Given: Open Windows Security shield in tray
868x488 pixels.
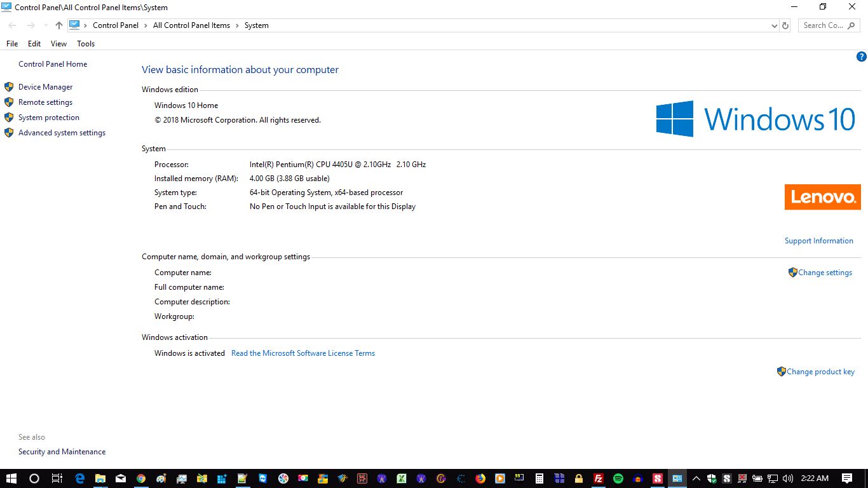Looking at the screenshot, I should (x=712, y=478).
